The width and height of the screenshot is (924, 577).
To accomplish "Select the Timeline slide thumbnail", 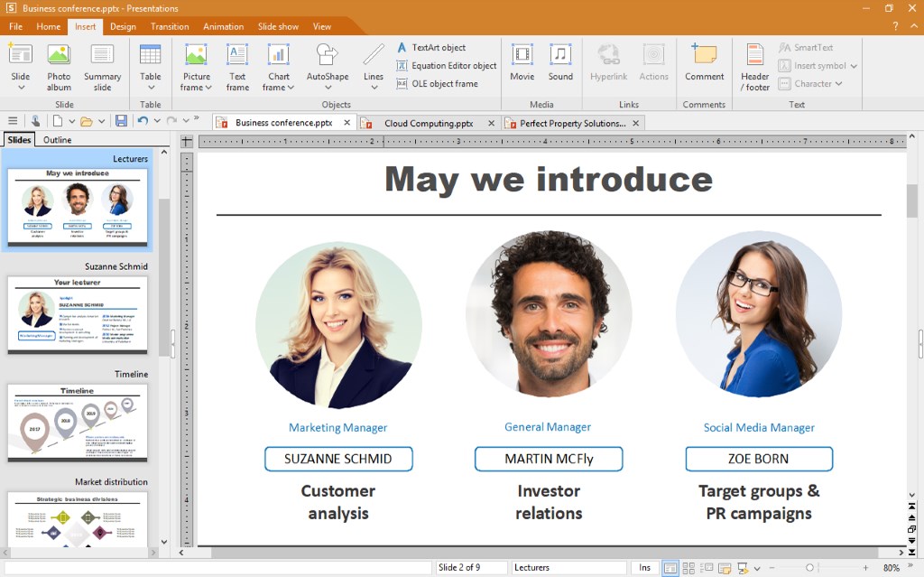I will pyautogui.click(x=77, y=422).
